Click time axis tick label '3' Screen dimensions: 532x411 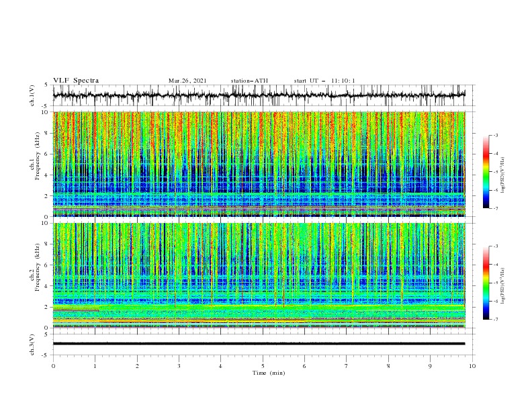pyautogui.click(x=179, y=366)
